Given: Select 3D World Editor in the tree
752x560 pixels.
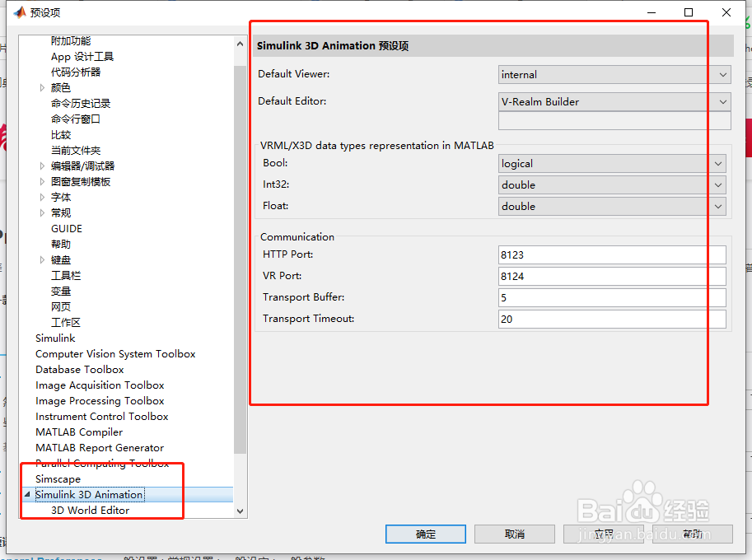Looking at the screenshot, I should point(90,511).
